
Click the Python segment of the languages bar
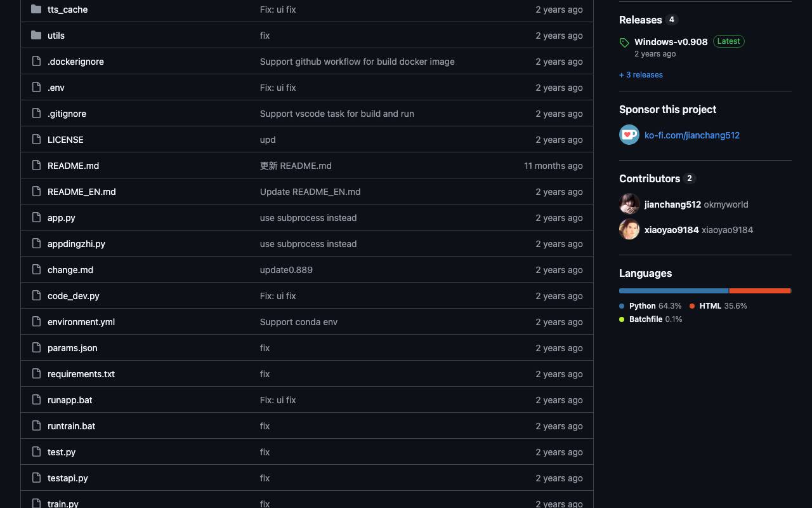[x=674, y=291]
